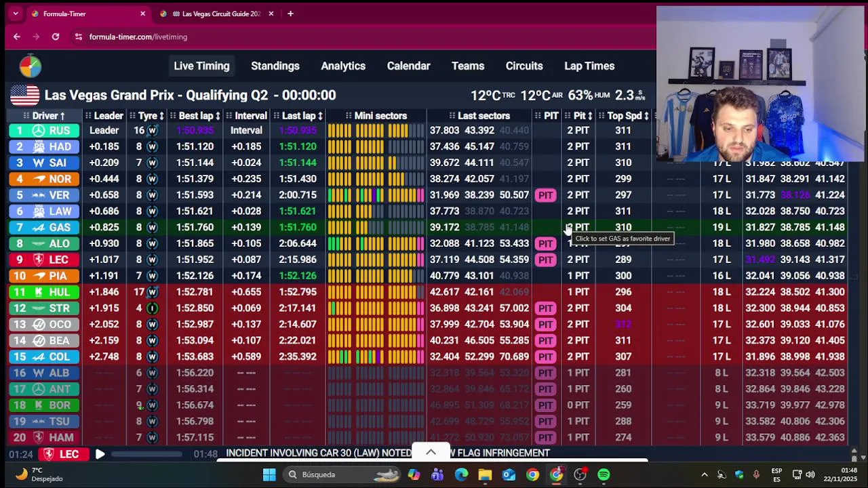Open the Teams menu item
This screenshot has height=488, width=868.
point(468,66)
